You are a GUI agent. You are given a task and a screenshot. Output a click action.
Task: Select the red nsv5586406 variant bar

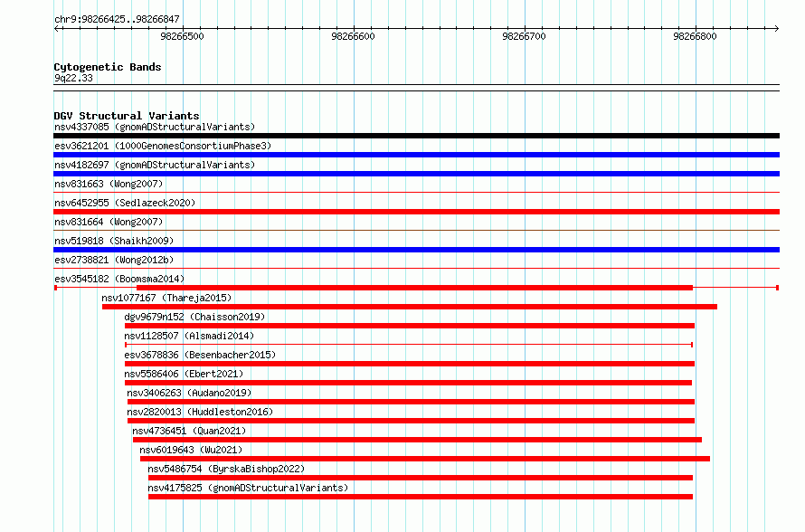click(x=408, y=383)
